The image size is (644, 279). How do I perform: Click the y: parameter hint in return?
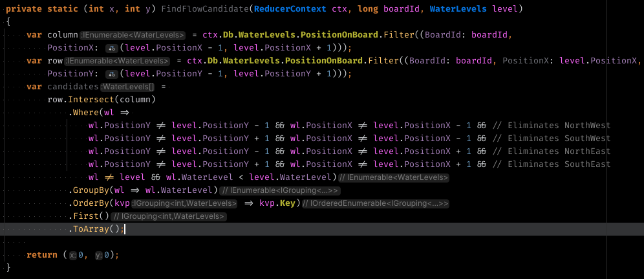click(99, 255)
